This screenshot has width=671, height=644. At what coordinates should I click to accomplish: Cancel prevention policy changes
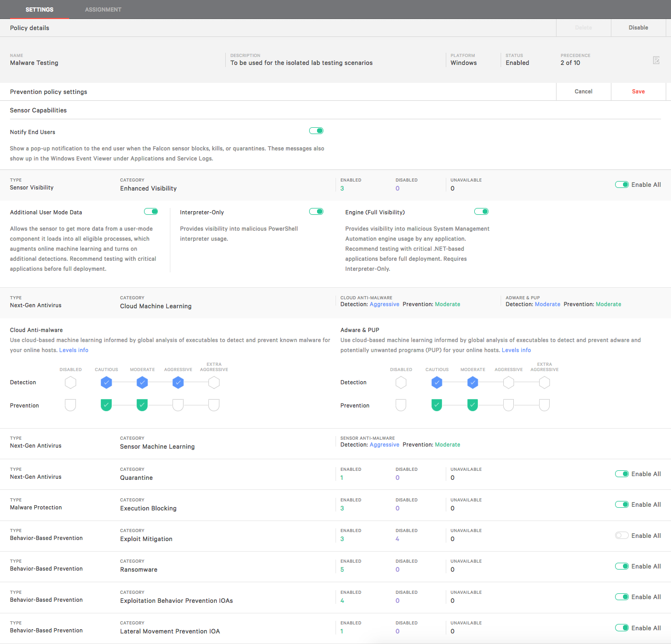point(583,91)
